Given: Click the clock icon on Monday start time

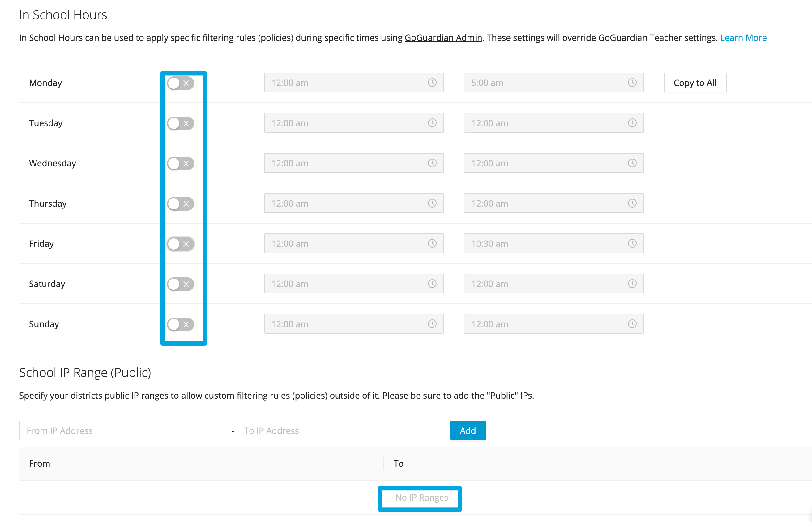Looking at the screenshot, I should (433, 82).
